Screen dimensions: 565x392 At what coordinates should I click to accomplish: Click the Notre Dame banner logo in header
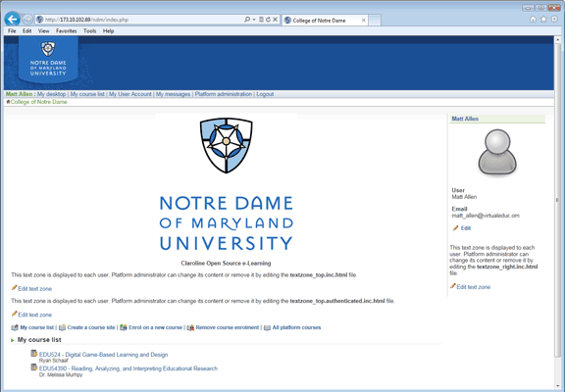(48, 59)
